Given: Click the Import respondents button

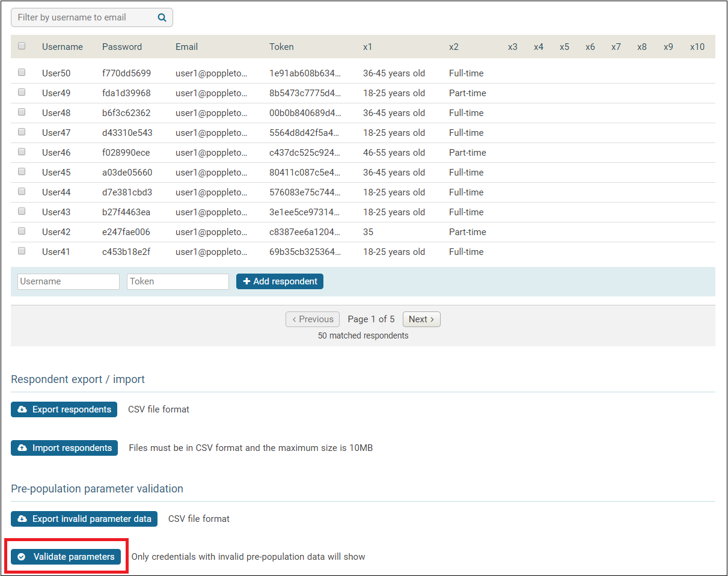Looking at the screenshot, I should point(64,448).
